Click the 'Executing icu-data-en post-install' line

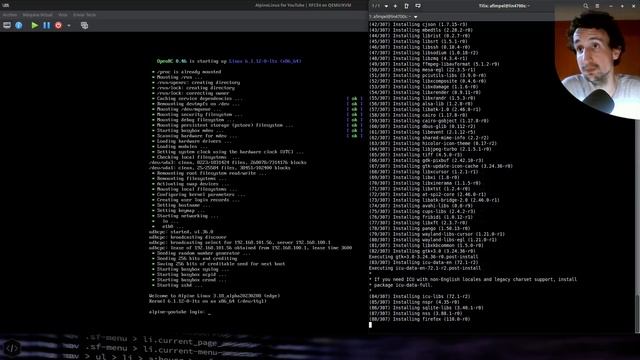point(424,268)
